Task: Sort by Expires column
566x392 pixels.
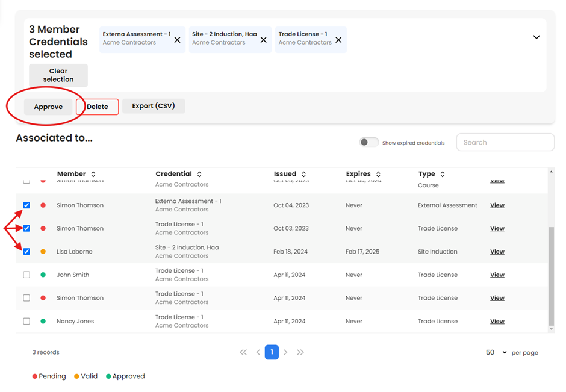Action: click(x=378, y=174)
